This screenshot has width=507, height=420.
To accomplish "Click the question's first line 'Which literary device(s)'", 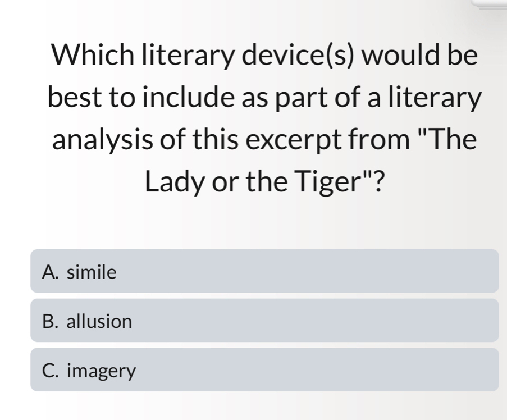I will (202, 57).
